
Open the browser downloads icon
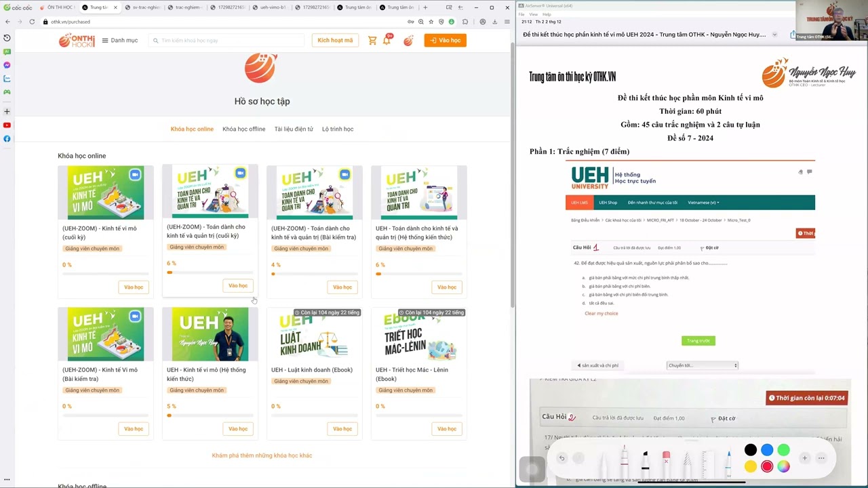[495, 22]
